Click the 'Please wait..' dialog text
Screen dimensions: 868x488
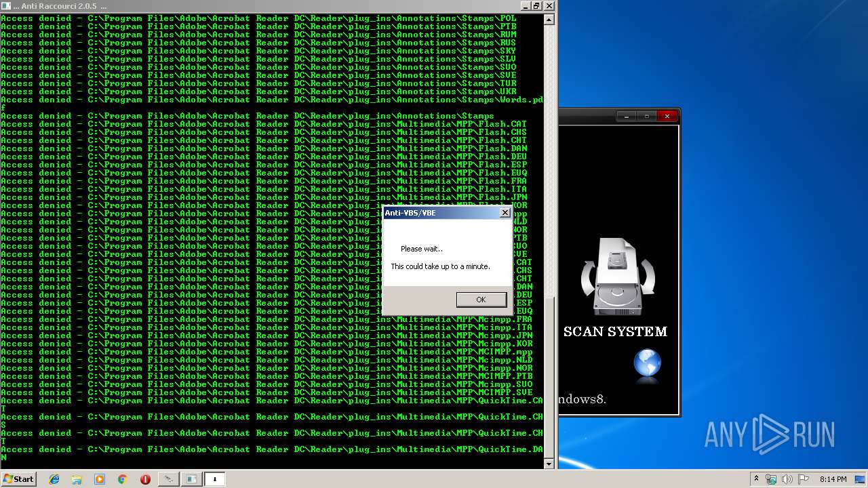422,249
